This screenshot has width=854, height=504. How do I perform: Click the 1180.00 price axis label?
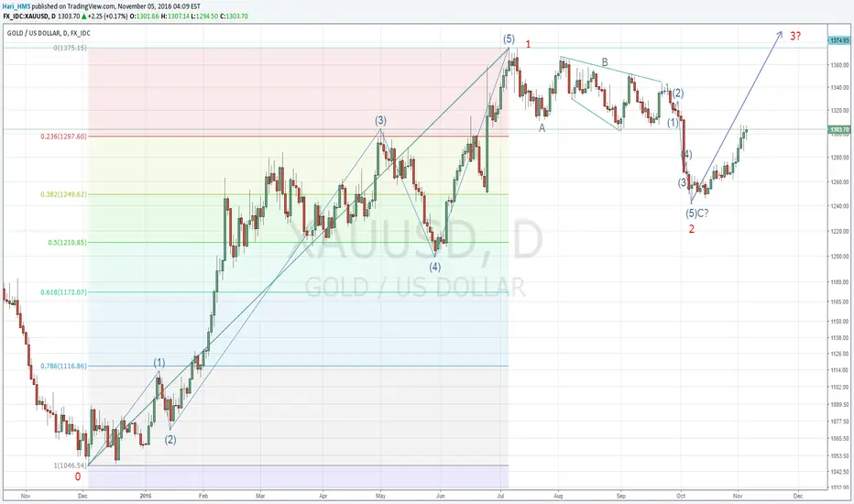point(840,282)
